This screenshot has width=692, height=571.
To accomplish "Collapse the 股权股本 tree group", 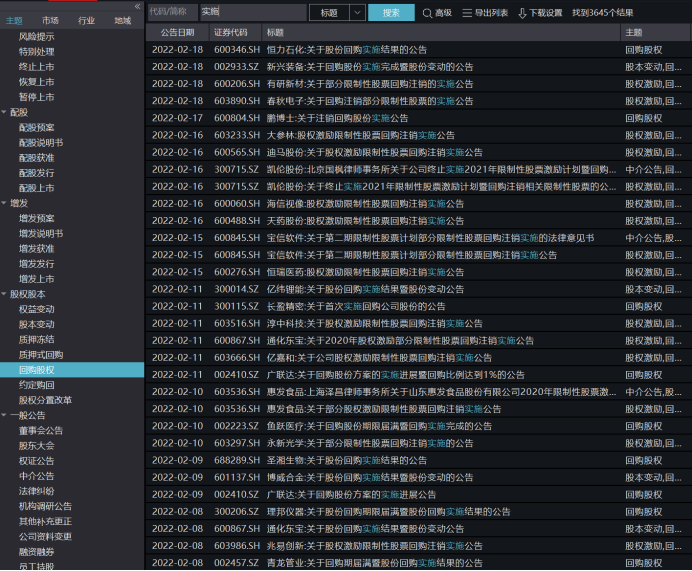I will click(4, 294).
